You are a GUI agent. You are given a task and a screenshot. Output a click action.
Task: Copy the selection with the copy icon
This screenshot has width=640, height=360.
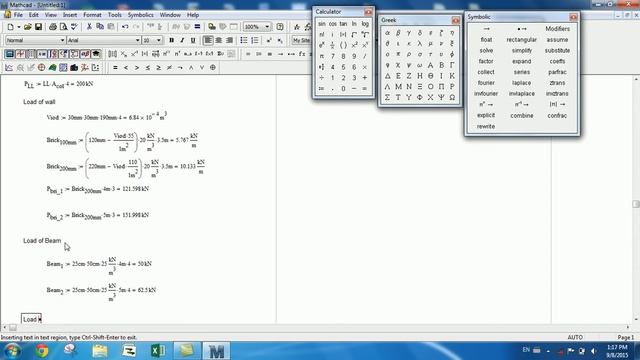tap(100, 27)
